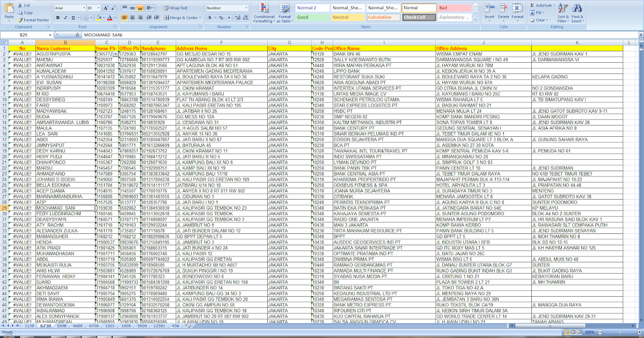Click Merge & Center button

182,18
